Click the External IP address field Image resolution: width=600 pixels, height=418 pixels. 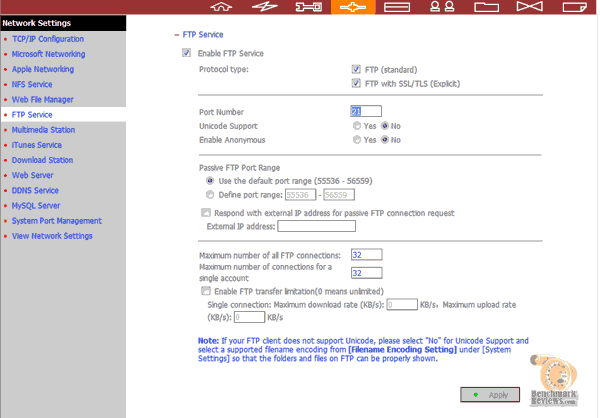coord(316,226)
